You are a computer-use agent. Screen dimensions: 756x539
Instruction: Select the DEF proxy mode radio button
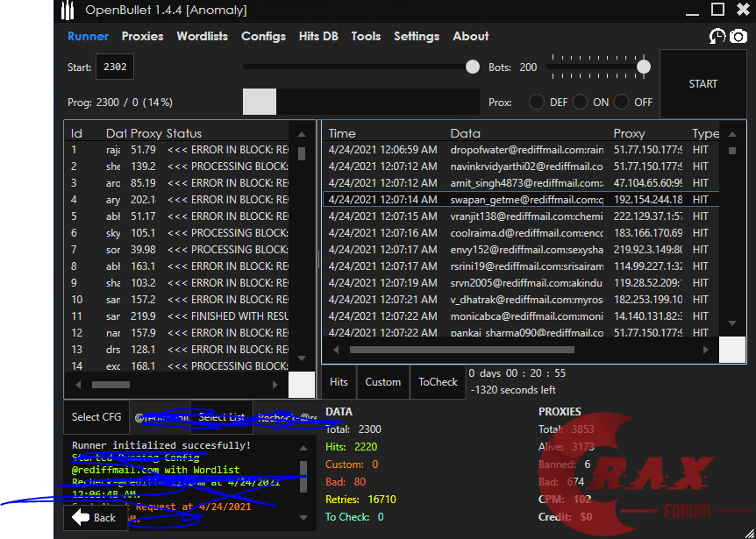coord(537,102)
